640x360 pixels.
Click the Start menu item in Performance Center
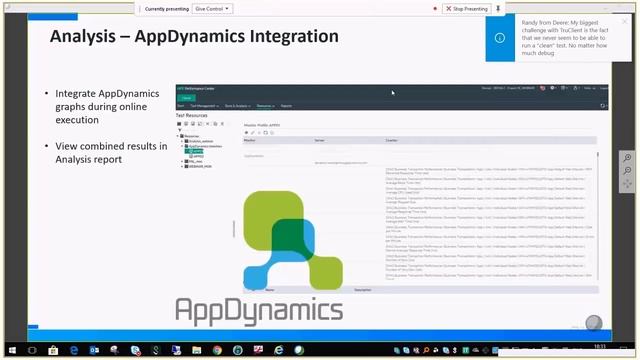pos(181,106)
